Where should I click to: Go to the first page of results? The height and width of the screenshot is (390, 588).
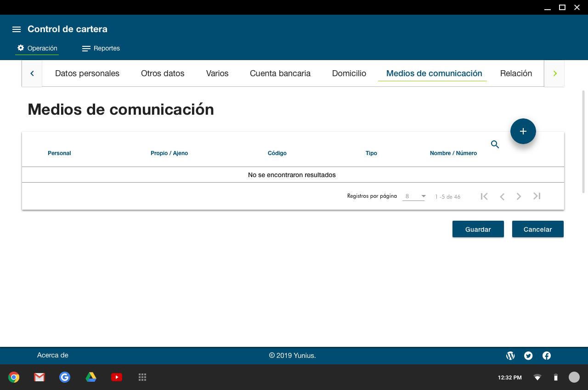pos(484,196)
